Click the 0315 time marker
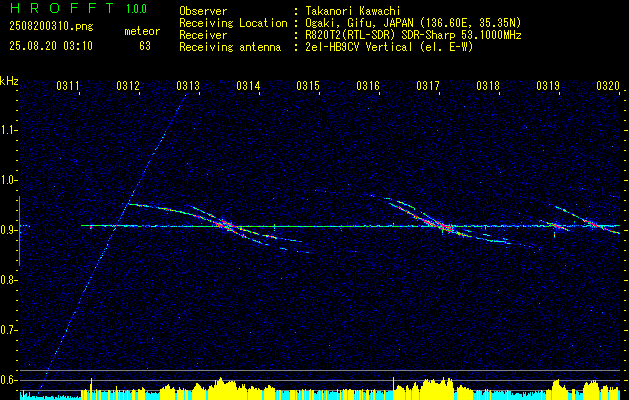The width and height of the screenshot is (629, 400). (x=308, y=86)
